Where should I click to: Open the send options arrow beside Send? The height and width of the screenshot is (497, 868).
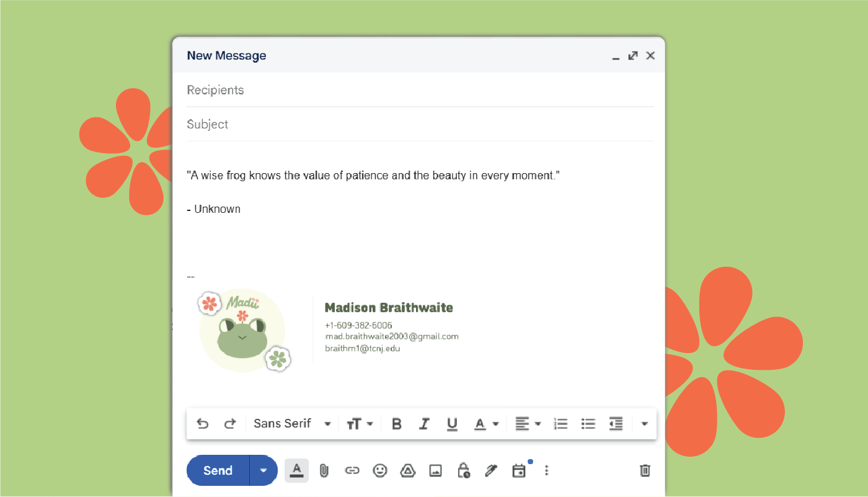tap(263, 470)
